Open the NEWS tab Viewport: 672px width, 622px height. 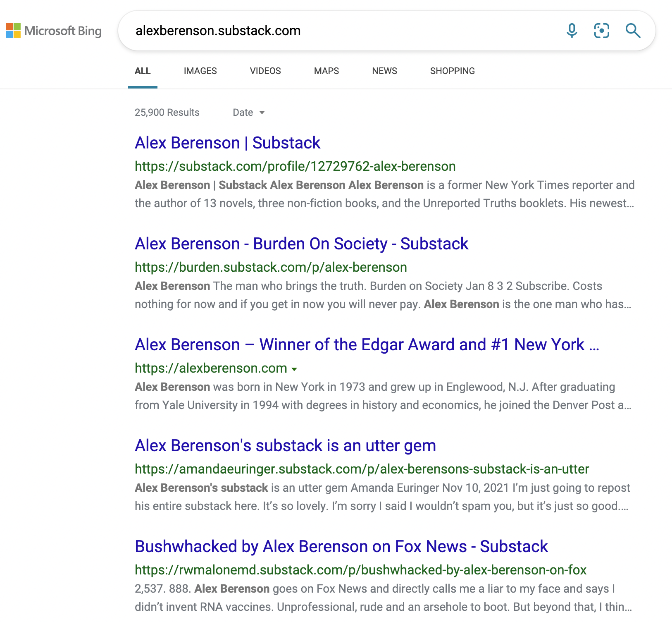tap(385, 71)
